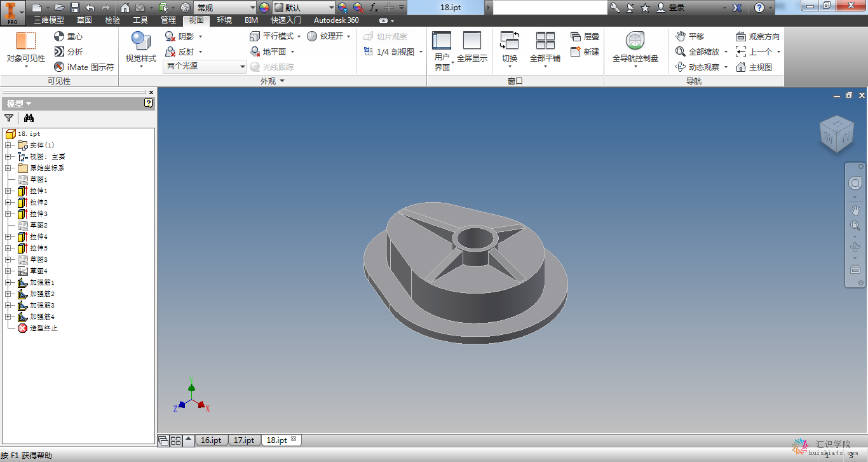Screen dimensions: 868x462
Task: Click the 新建 new window icon
Action: tap(576, 51)
